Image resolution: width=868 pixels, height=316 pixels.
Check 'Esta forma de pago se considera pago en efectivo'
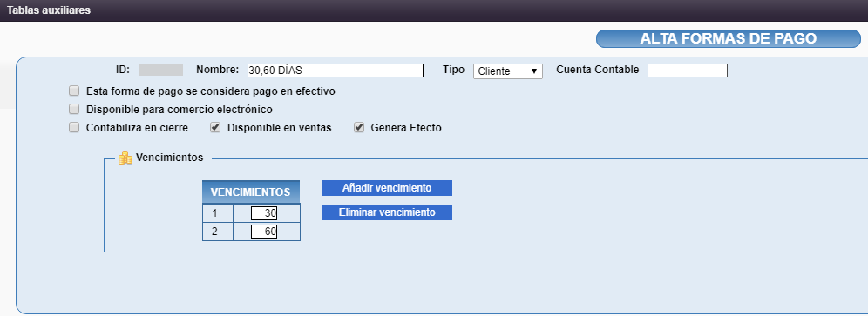[x=74, y=91]
